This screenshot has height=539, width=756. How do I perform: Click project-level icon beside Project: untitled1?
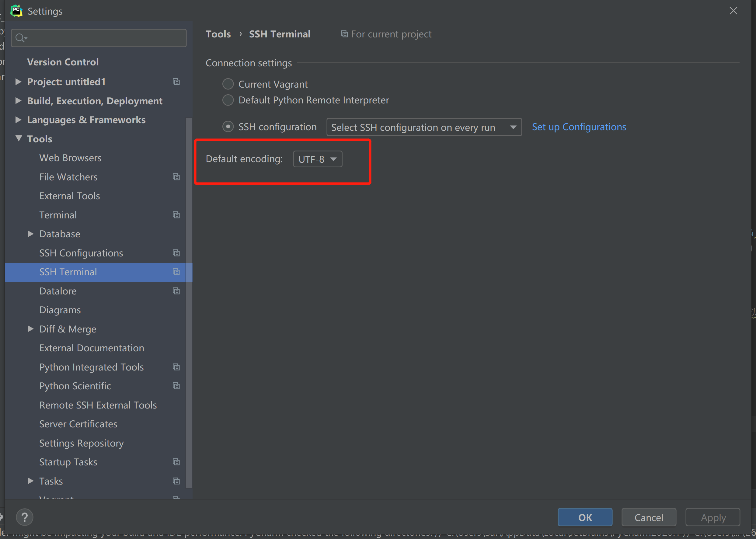176,82
